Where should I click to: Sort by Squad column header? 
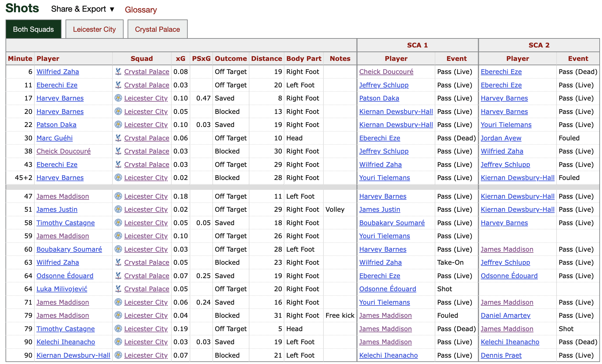[x=142, y=59]
